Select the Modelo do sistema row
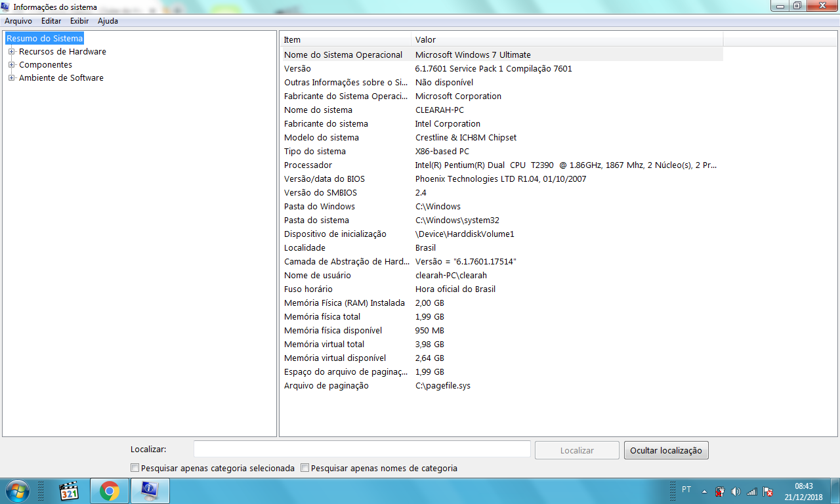840x504 pixels. coord(502,137)
